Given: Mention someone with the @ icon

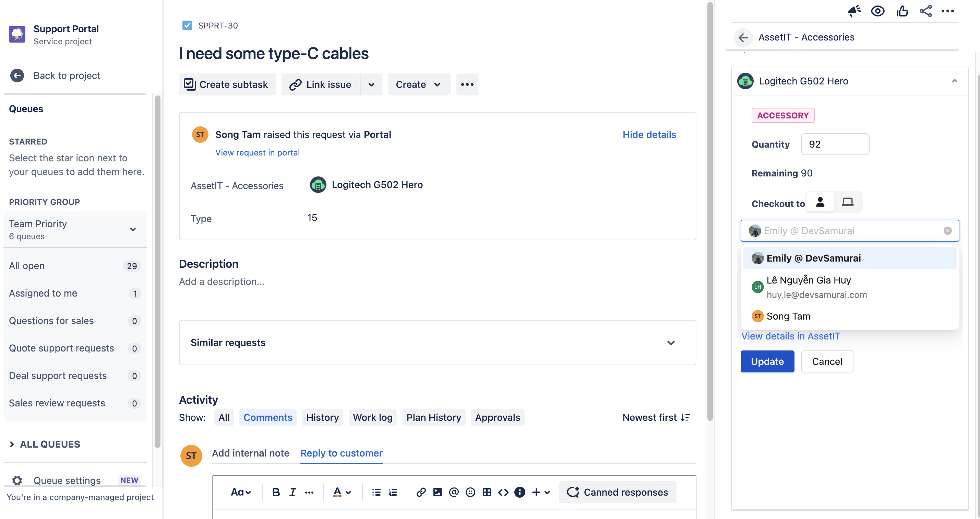Looking at the screenshot, I should (454, 492).
